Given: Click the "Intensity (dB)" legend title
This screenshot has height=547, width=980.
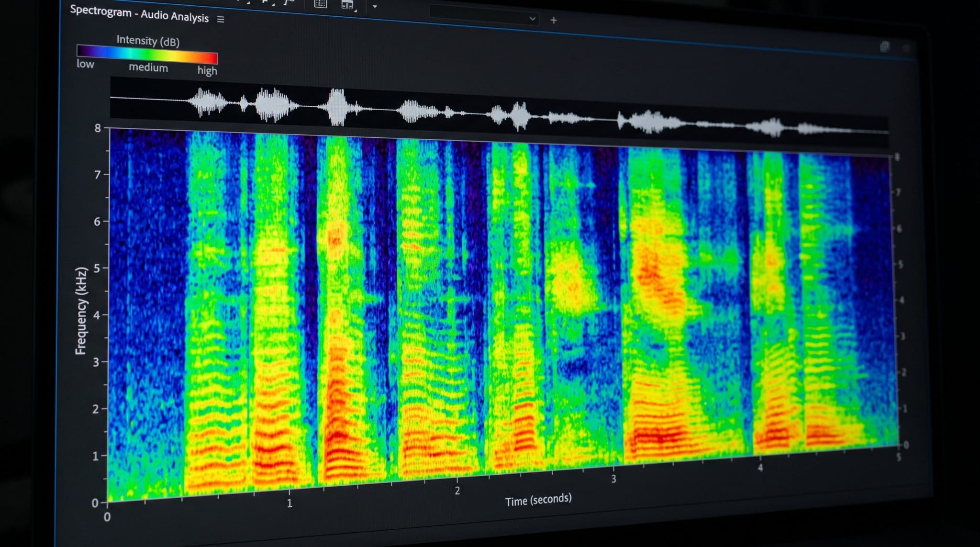Looking at the screenshot, I should (x=148, y=41).
